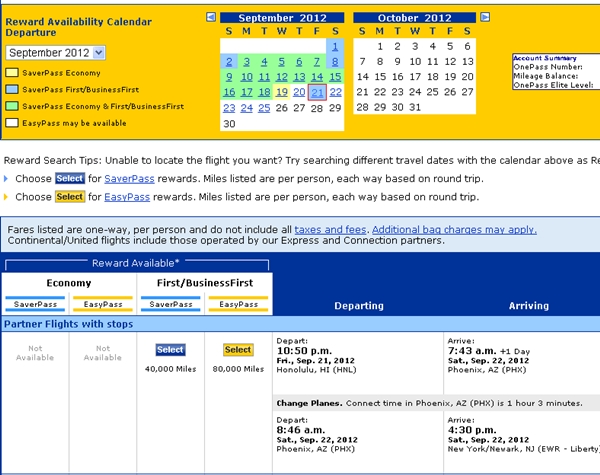This screenshot has width=600, height=475.
Task: Click the Economy EasyPass column header
Action: point(103,304)
